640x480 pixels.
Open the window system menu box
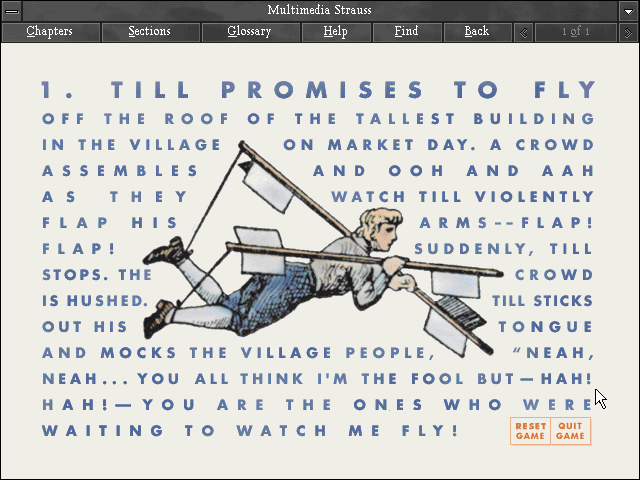tap(12, 11)
